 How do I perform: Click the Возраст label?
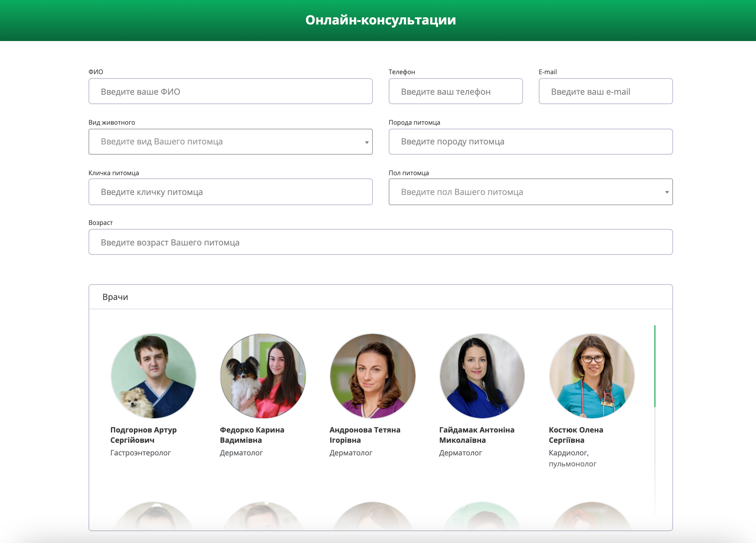(x=101, y=223)
